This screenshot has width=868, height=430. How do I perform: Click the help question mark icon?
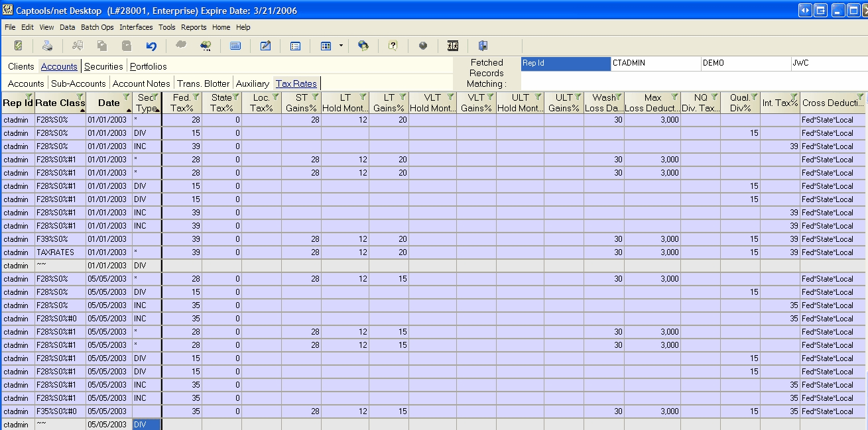coord(393,46)
